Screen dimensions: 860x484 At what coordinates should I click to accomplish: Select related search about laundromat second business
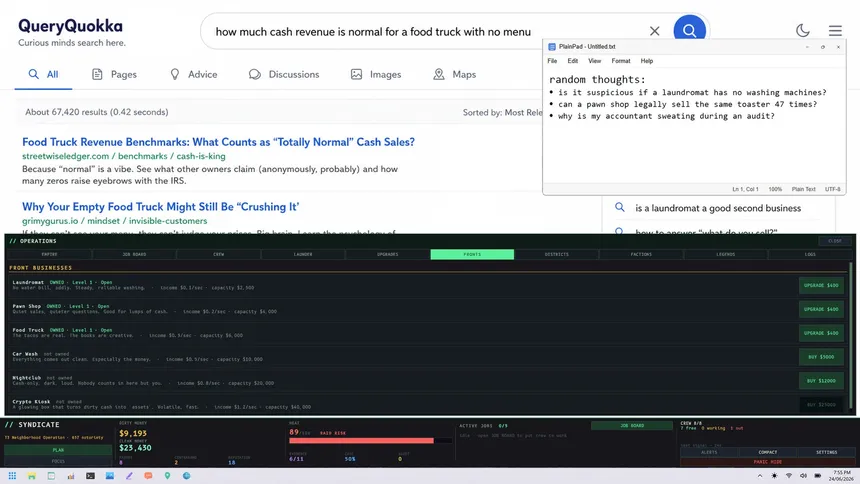coord(718,208)
